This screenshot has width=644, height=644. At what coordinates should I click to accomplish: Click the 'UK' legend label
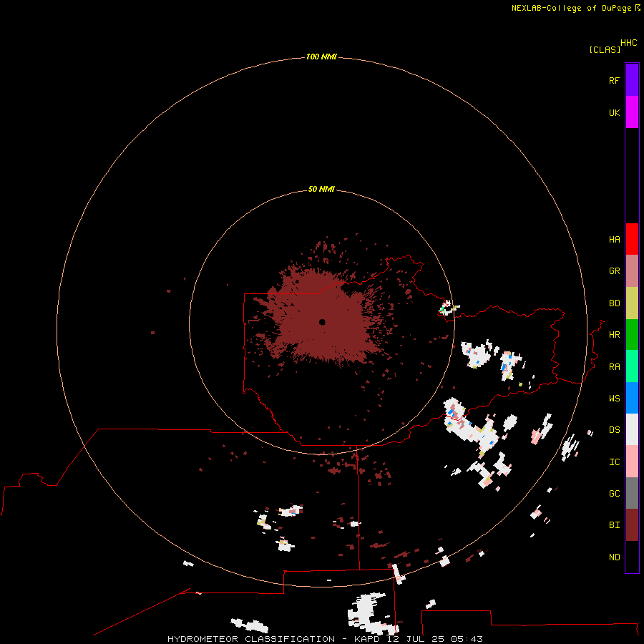[x=614, y=112]
